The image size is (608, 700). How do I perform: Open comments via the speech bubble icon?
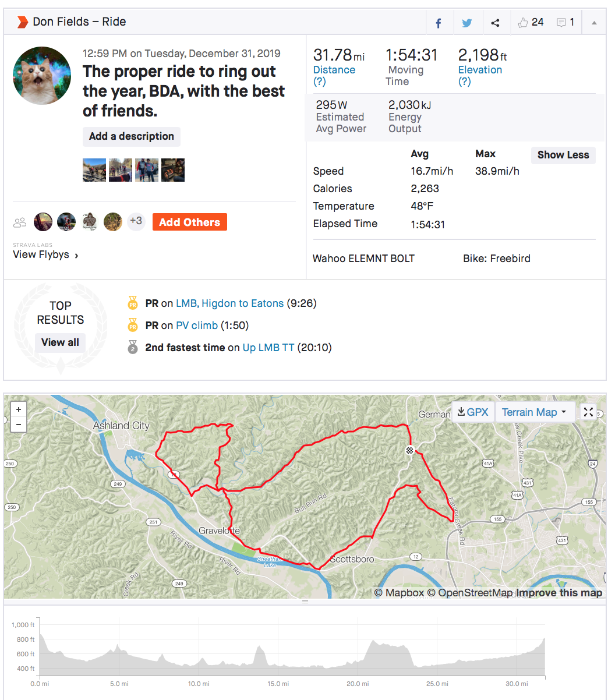(x=561, y=23)
